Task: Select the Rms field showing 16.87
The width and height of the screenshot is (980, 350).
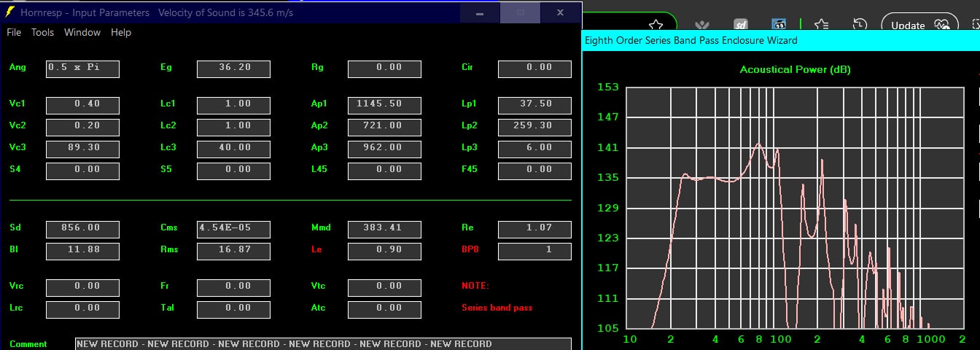Action: pos(233,252)
